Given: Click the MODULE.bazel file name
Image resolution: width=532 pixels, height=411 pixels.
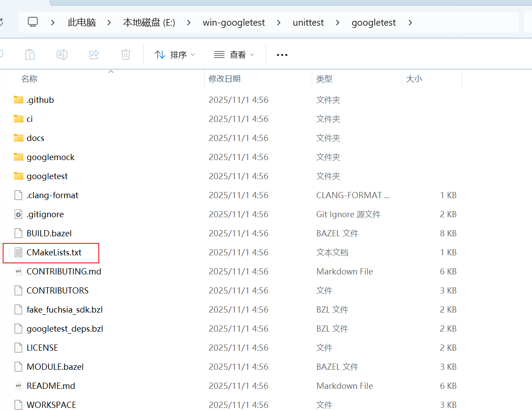Looking at the screenshot, I should point(55,367).
